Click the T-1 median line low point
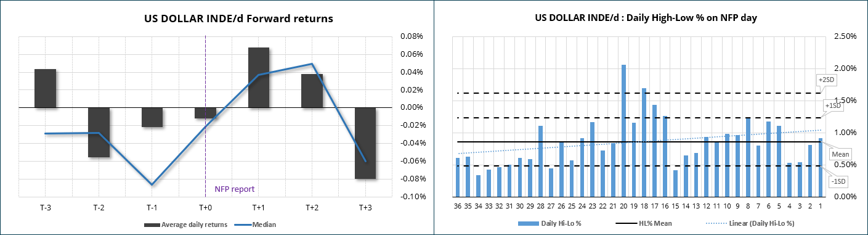The height and width of the screenshot is (235, 868). tap(152, 184)
